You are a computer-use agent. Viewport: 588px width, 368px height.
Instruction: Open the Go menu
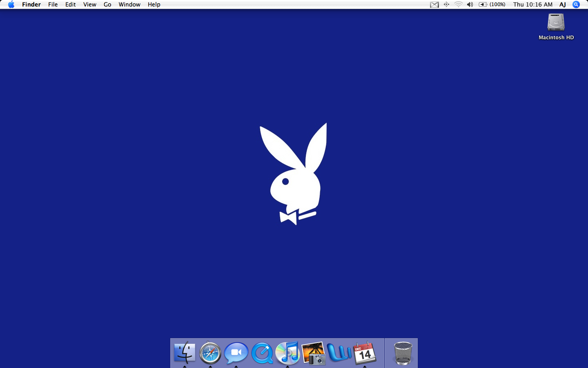(107, 4)
